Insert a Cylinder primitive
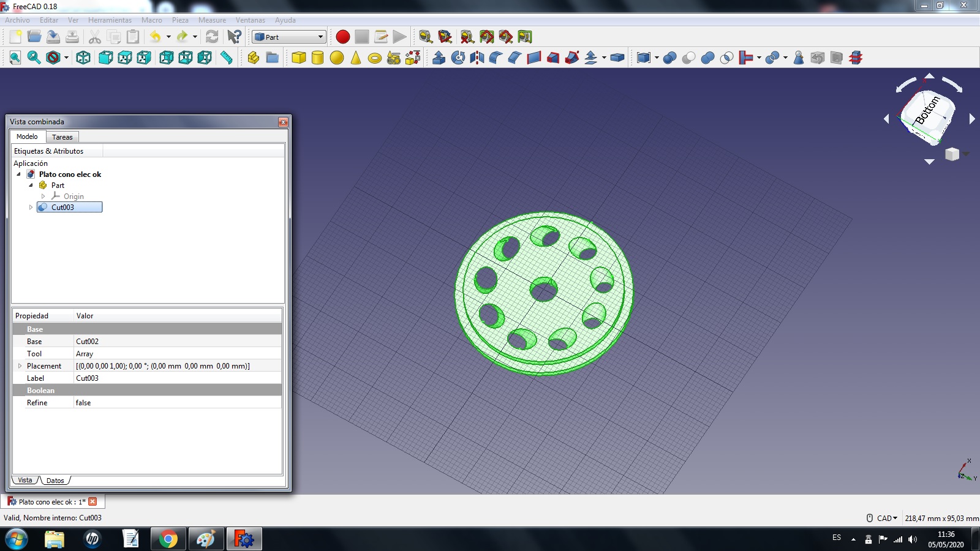The image size is (980, 551). coord(317,58)
